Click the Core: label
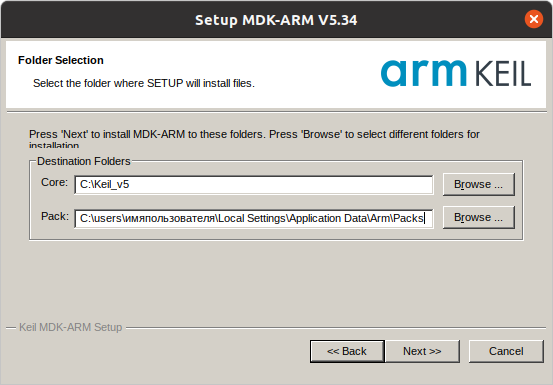 point(54,182)
